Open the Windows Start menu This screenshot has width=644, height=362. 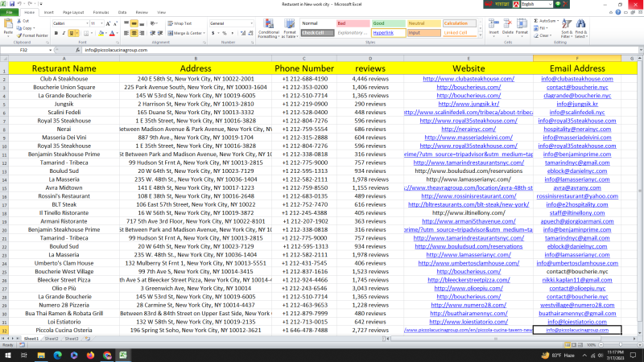(x=8, y=356)
